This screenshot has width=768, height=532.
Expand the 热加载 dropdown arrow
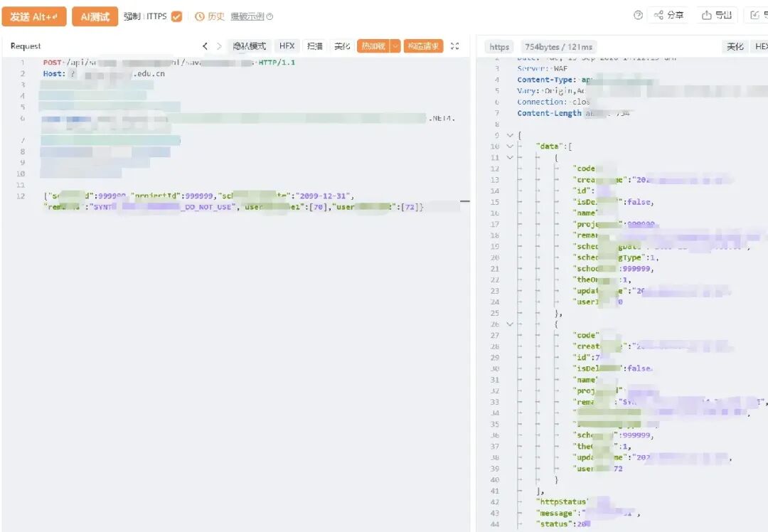point(395,46)
